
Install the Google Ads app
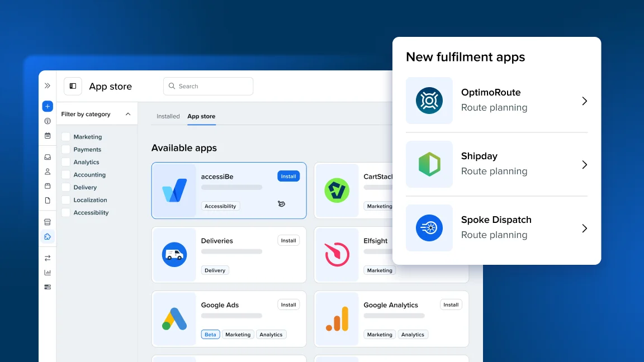pos(288,304)
